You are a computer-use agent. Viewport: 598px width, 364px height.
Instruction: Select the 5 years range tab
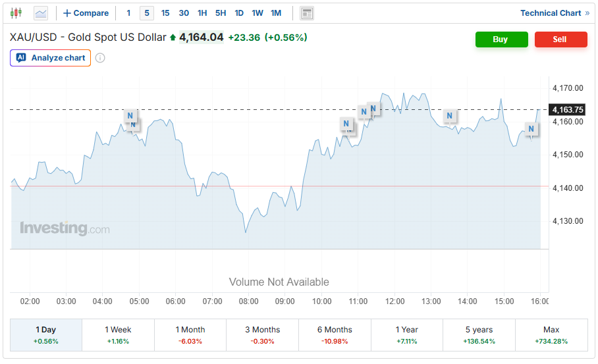coord(479,335)
